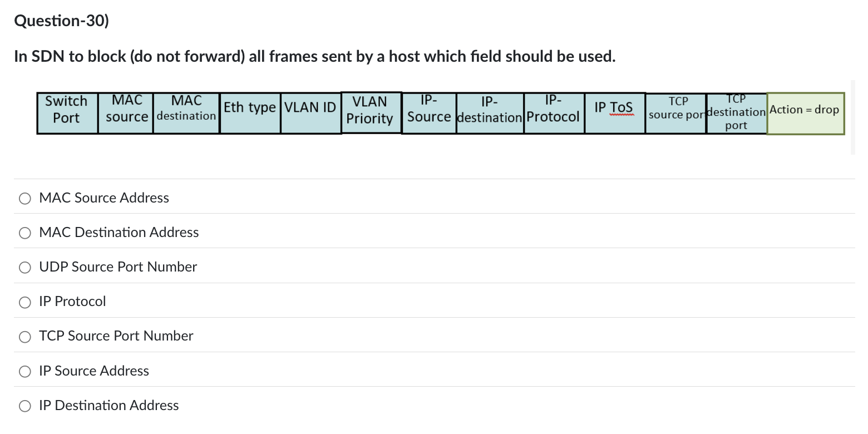Select the IP Protocol option
This screenshot has height=434, width=868.
24,302
